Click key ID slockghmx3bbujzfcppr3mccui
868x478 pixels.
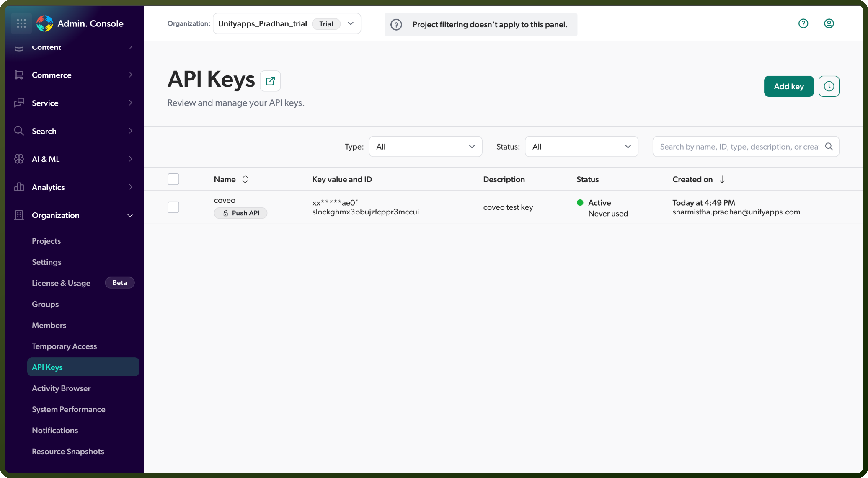pyautogui.click(x=365, y=212)
